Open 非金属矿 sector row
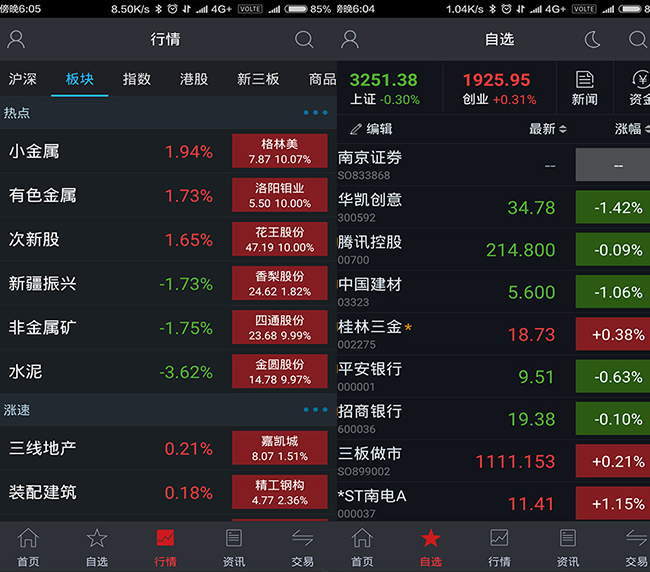Screen dimensions: 650x572 [168, 327]
